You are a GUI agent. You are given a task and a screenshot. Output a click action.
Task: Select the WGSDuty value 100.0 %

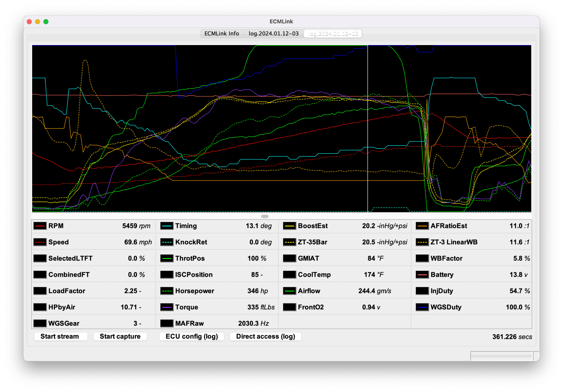tap(518, 307)
